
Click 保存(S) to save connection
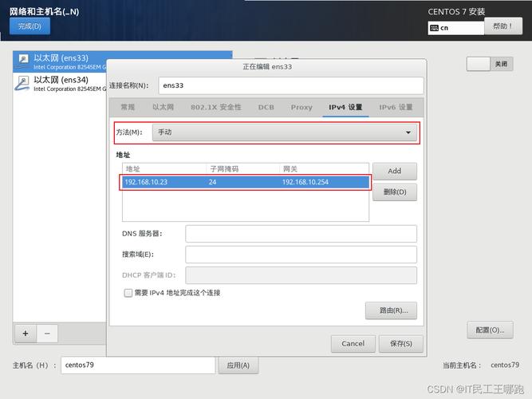pyautogui.click(x=400, y=344)
